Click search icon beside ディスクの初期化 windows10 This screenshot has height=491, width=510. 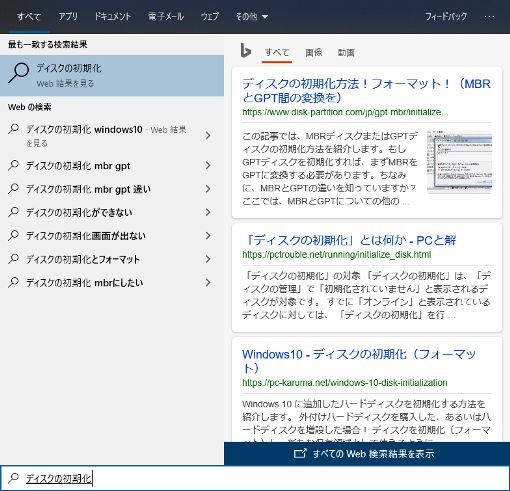[x=13, y=129]
